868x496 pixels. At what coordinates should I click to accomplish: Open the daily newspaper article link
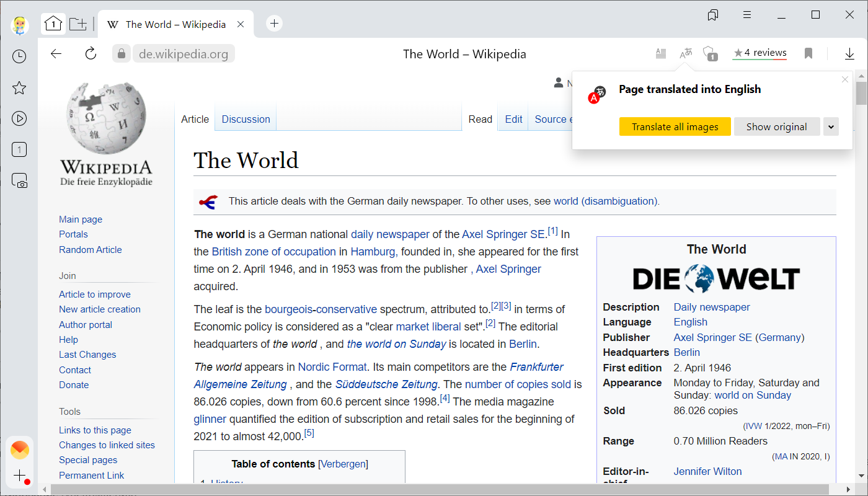point(390,234)
